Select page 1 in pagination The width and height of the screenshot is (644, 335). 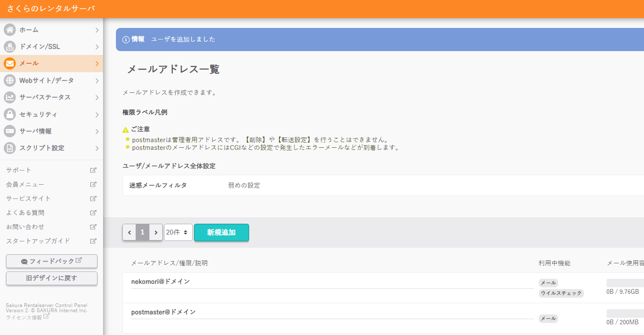click(x=143, y=232)
